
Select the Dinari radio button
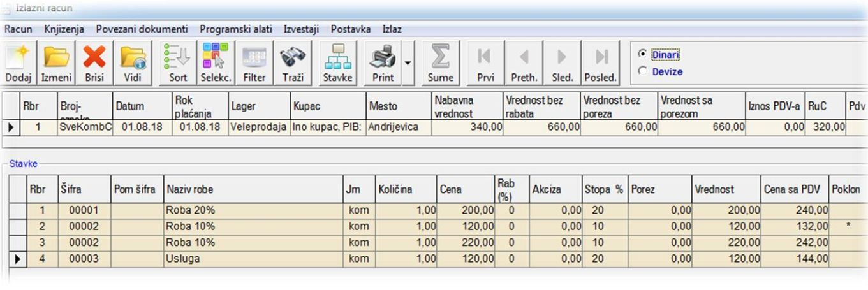point(642,55)
